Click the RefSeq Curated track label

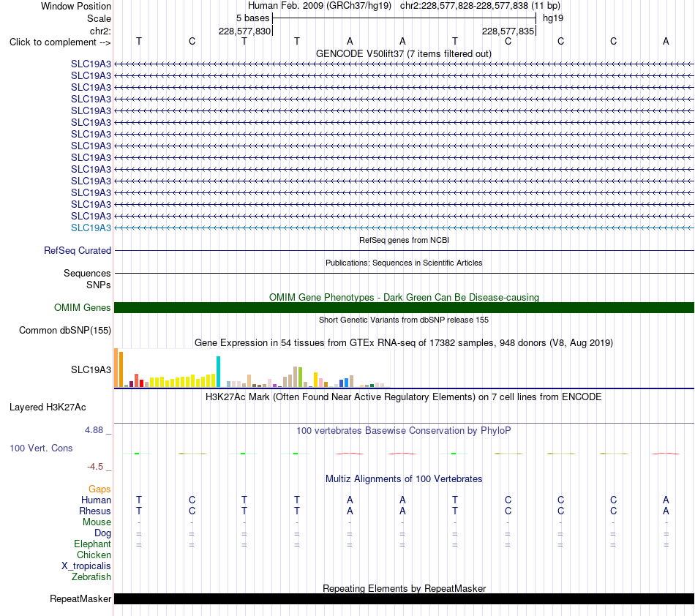(77, 250)
